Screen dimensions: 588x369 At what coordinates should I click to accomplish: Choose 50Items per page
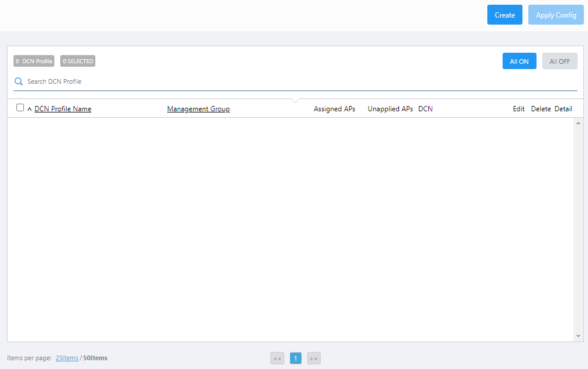point(95,358)
